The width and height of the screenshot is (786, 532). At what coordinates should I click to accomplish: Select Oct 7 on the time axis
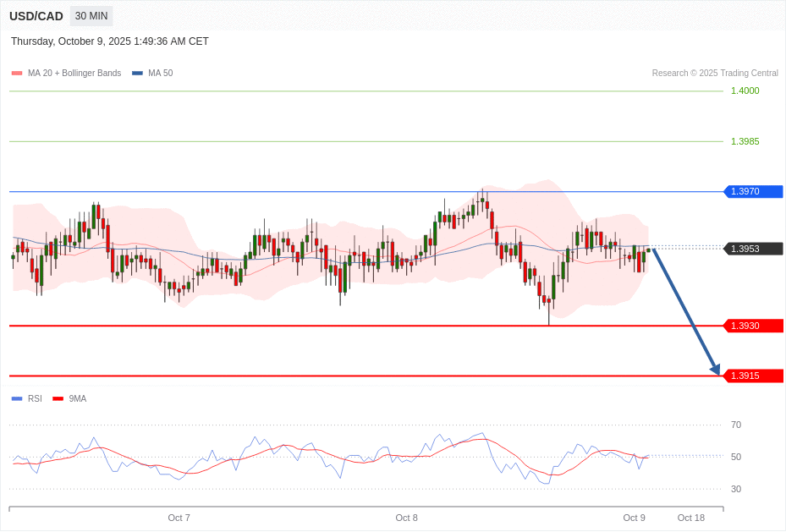[179, 518]
